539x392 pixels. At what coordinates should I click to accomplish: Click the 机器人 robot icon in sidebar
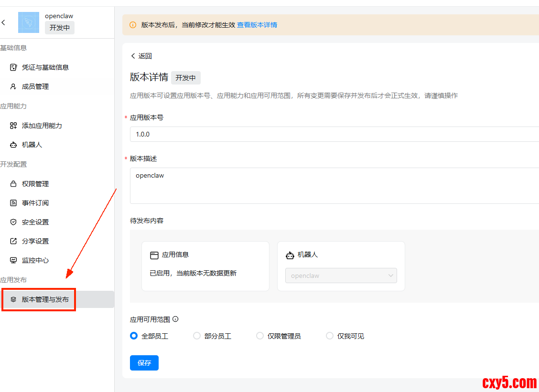click(x=13, y=145)
